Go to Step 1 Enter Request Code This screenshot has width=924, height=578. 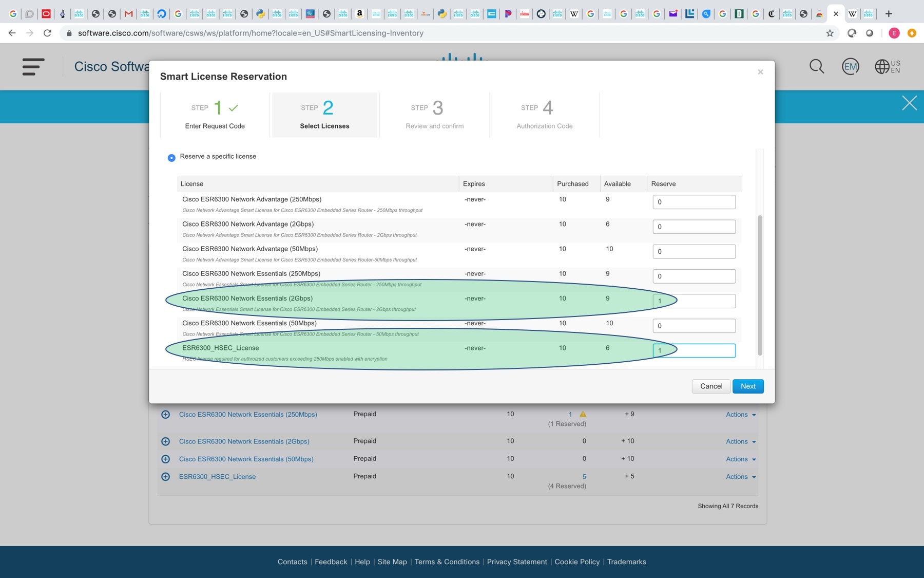click(215, 115)
